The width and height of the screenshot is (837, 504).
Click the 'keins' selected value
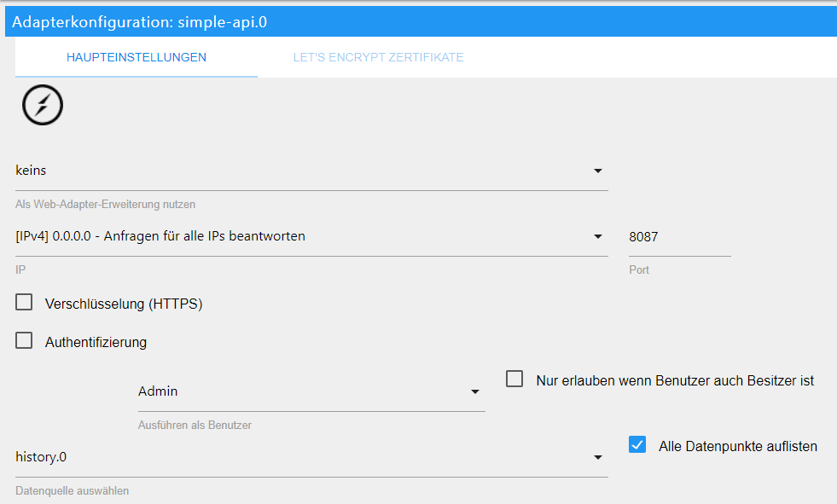pyautogui.click(x=32, y=171)
